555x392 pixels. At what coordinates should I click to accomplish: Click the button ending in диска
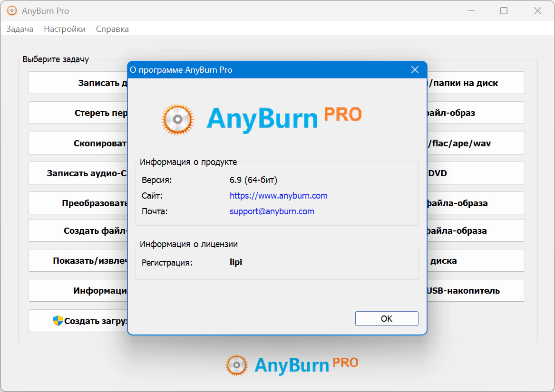[476, 261]
